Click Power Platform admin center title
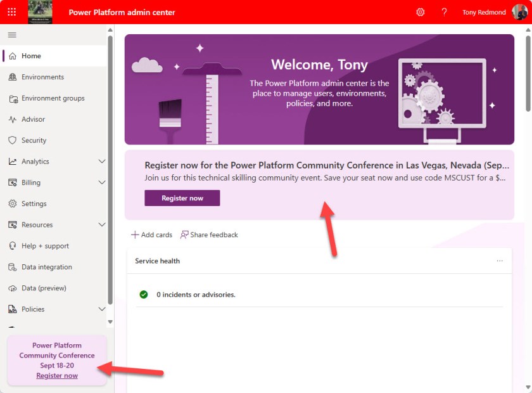532x393 pixels. [x=122, y=12]
